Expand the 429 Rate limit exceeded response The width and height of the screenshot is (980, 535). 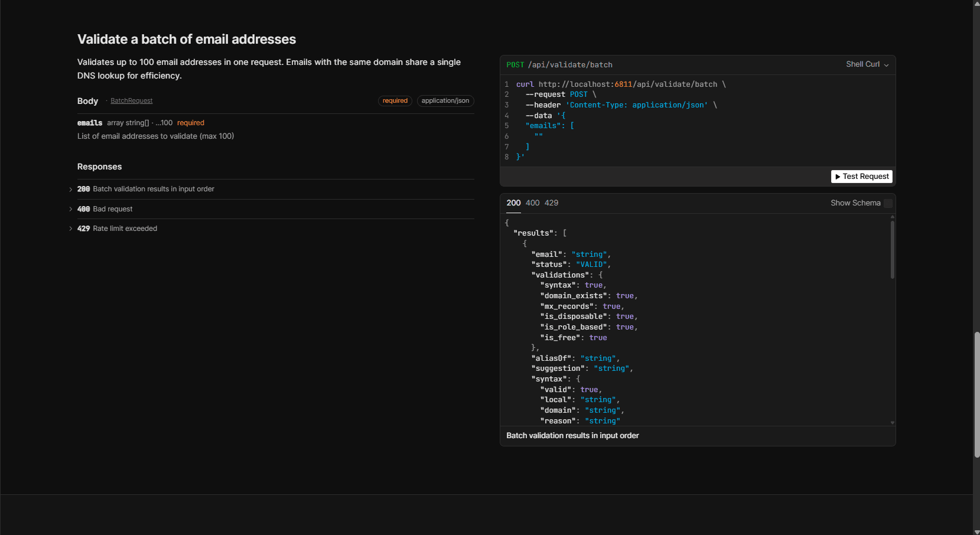pos(113,229)
